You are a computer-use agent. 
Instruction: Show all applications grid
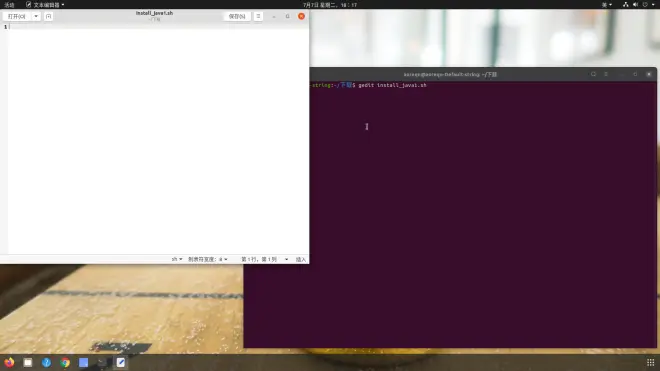click(x=650, y=362)
